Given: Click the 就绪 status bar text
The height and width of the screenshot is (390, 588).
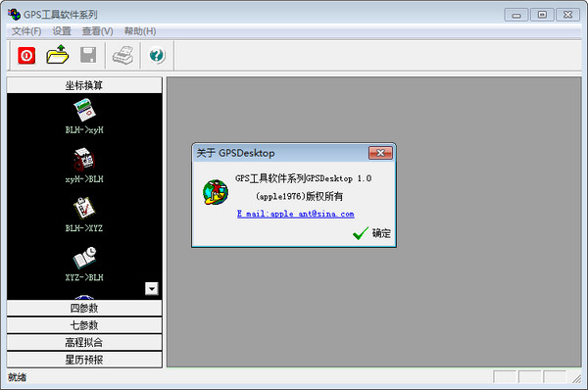Looking at the screenshot, I should pyautogui.click(x=18, y=377).
